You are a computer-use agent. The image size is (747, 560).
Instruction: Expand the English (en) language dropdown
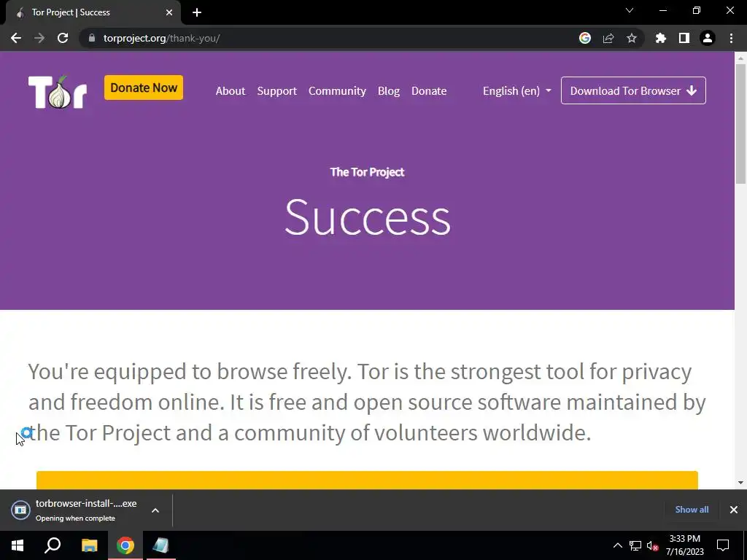pos(517,91)
